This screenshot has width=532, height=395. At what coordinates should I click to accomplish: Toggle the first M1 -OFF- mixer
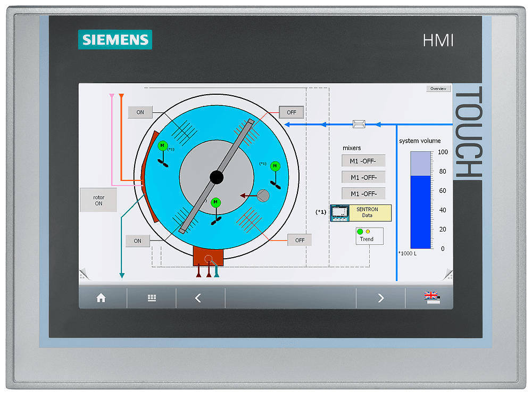(x=363, y=160)
